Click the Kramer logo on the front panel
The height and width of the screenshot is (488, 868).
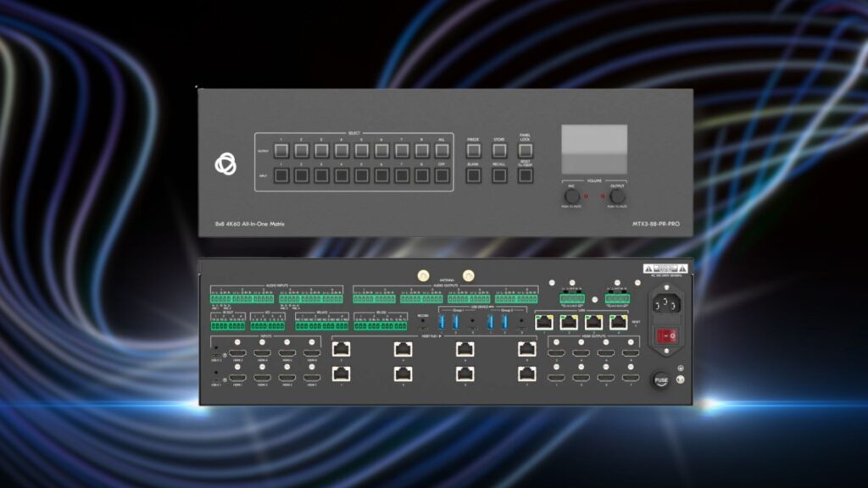[225, 163]
